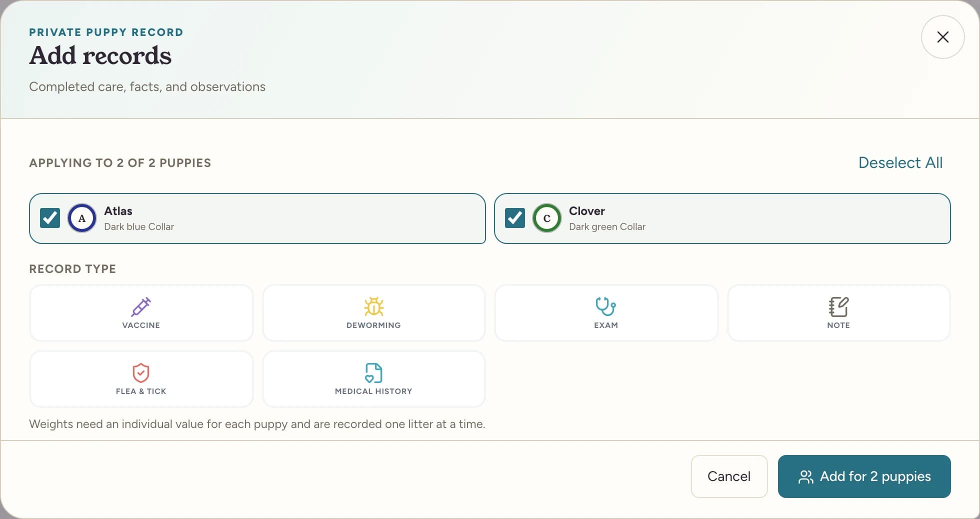Click the Record Type section label
The height and width of the screenshot is (519, 980).
72,269
